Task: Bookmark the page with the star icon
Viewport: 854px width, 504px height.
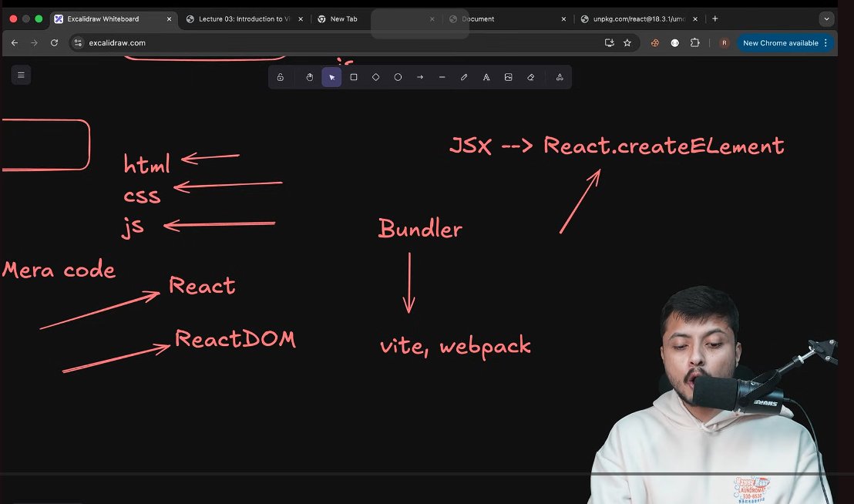Action: click(627, 43)
